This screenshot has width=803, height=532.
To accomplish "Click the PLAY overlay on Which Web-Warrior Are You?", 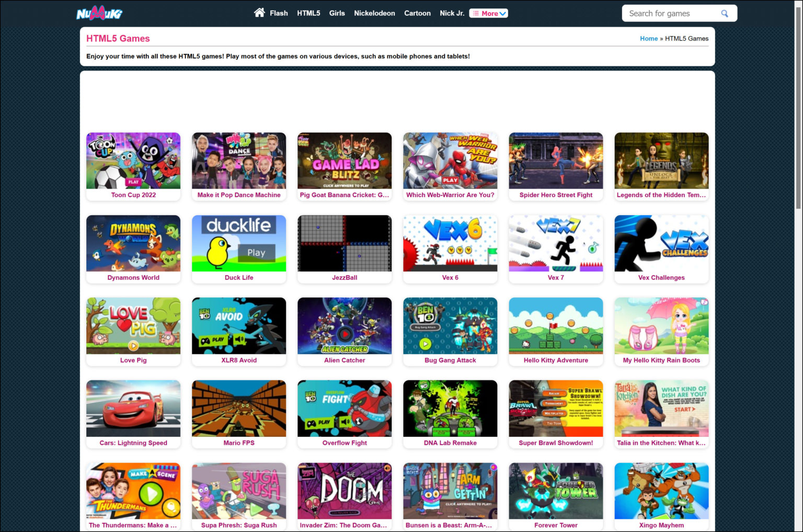I will (x=451, y=180).
